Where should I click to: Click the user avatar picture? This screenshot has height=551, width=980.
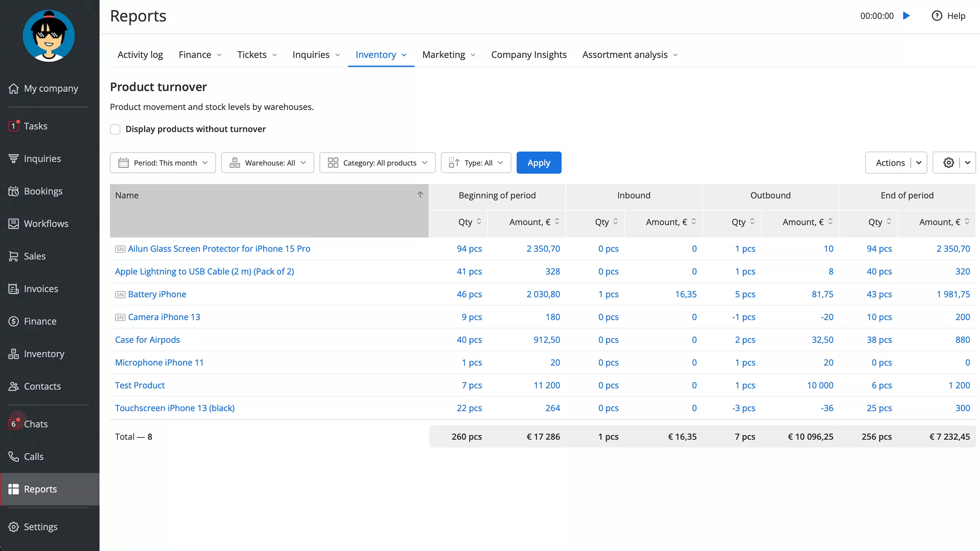(49, 36)
